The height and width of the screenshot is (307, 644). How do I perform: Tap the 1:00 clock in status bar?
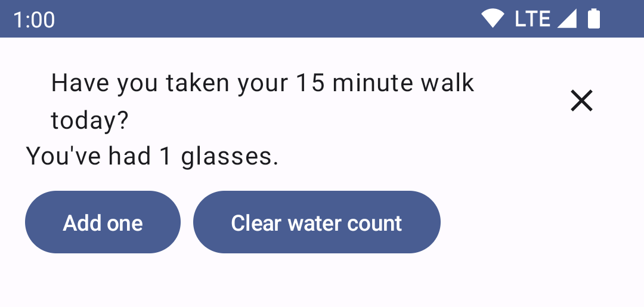pyautogui.click(x=34, y=20)
